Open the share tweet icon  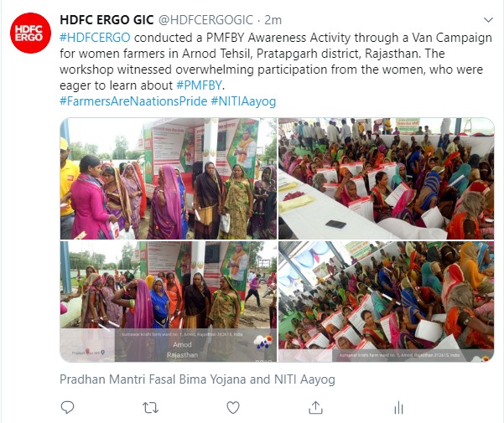coord(315,408)
